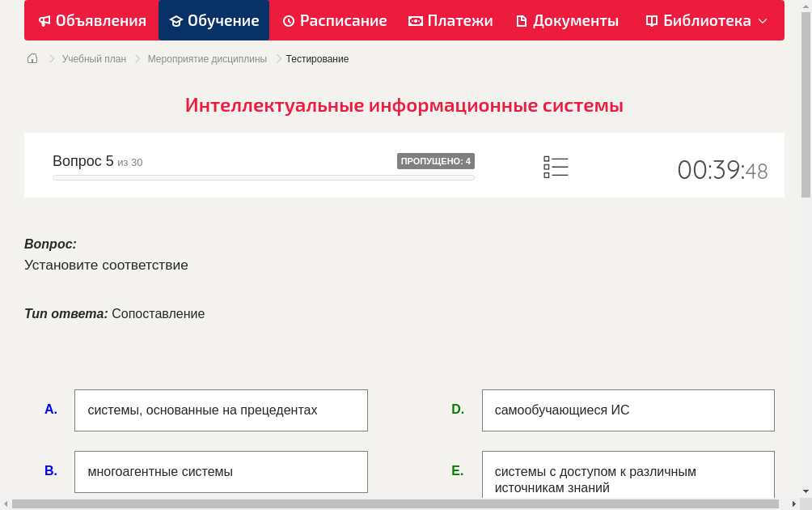Click the clock icon next to Расписание
The width and height of the screenshot is (812, 510).
(288, 20)
